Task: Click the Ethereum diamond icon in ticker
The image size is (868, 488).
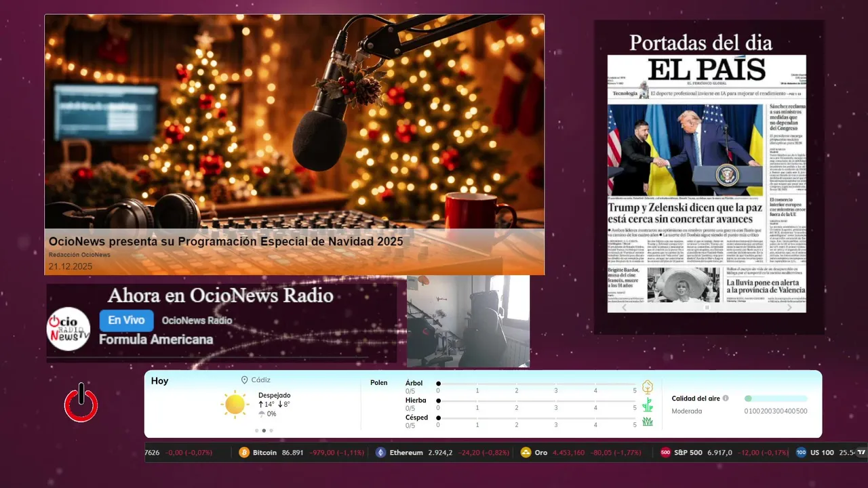Action: (380, 453)
